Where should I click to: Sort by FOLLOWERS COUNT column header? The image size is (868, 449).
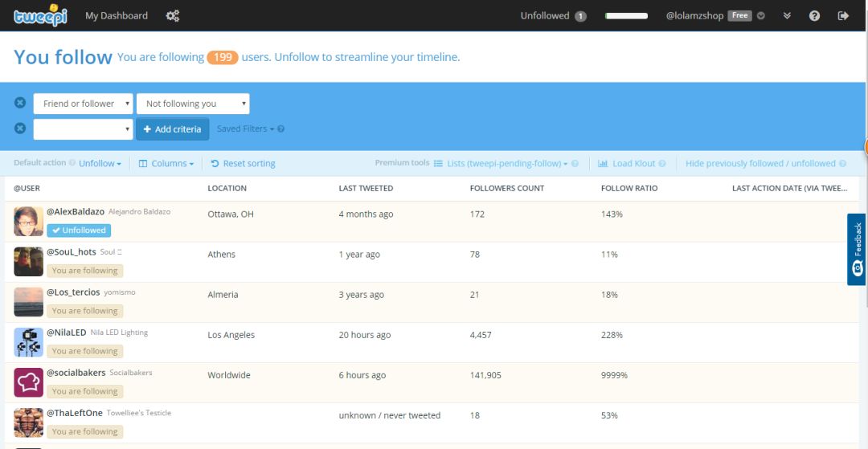click(x=507, y=189)
